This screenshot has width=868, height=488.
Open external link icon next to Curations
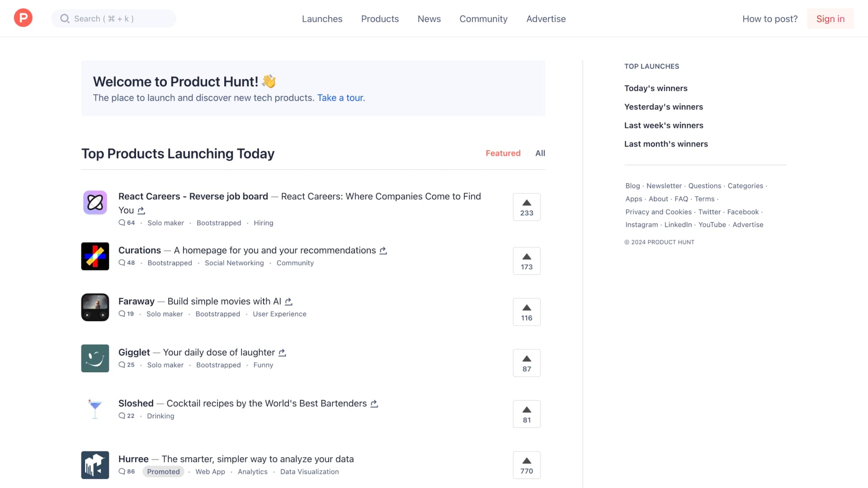(x=383, y=250)
